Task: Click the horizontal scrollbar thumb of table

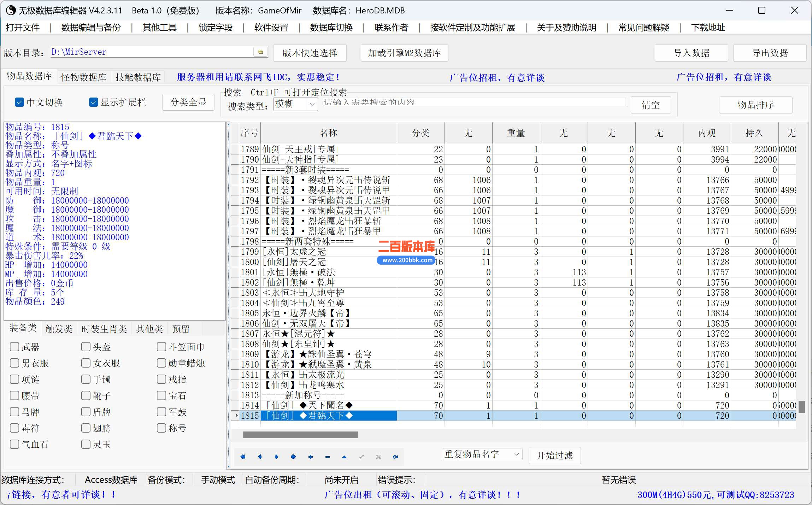Action: pos(300,435)
